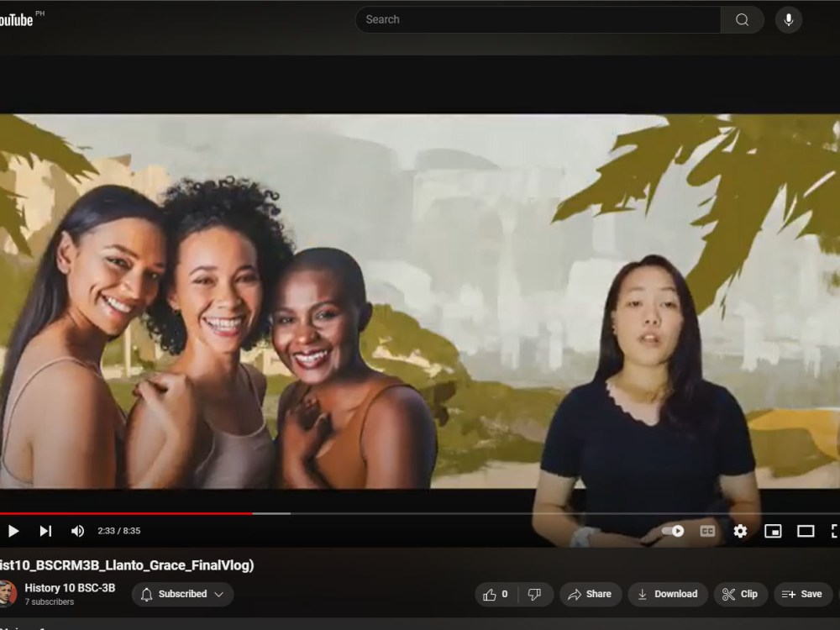Click the video frame to play
Screen dimensions: 840x630
tap(420, 301)
